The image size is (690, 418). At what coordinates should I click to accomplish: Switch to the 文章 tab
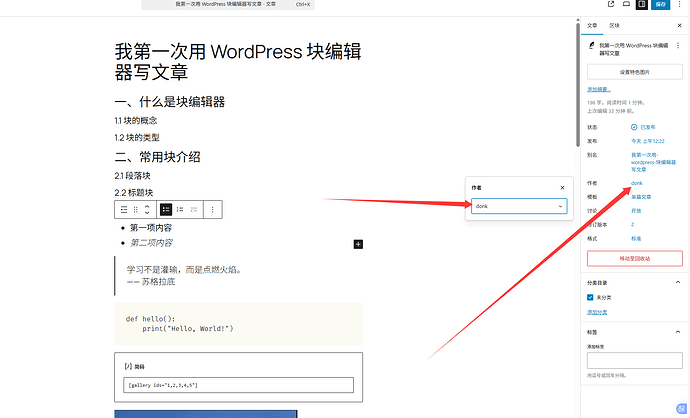[x=592, y=26]
